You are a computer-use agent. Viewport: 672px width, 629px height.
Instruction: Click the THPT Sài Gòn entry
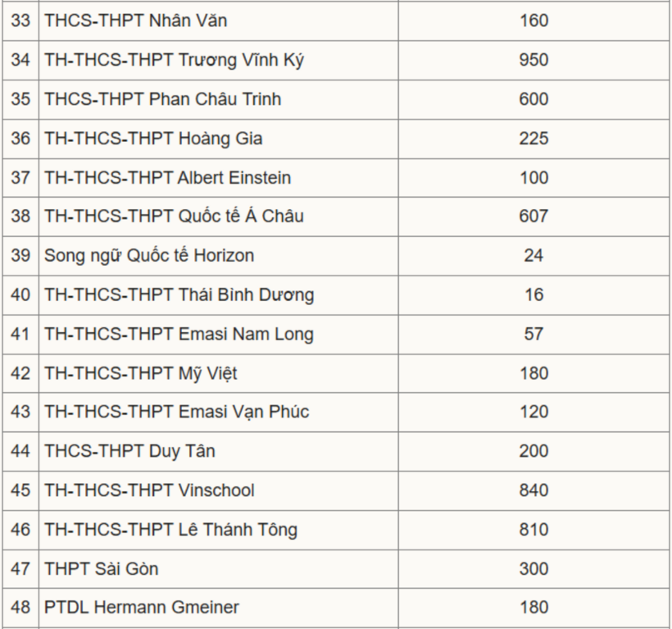pyautogui.click(x=102, y=569)
